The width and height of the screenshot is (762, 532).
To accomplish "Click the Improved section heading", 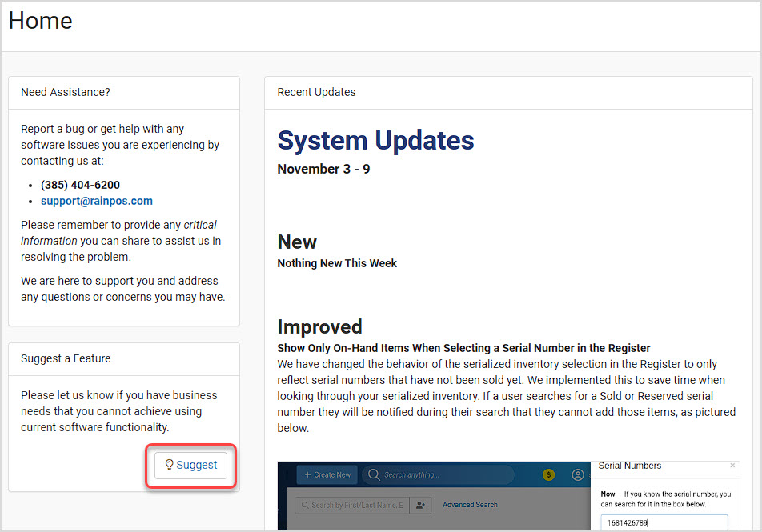I will 320,327.
